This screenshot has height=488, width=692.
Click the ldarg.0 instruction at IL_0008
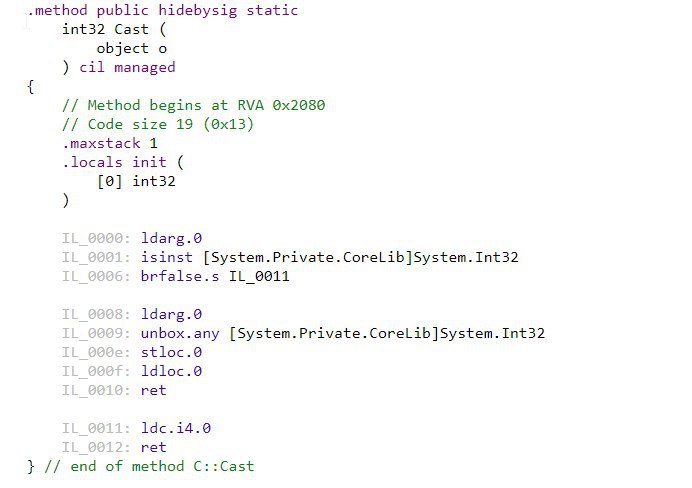(x=171, y=314)
